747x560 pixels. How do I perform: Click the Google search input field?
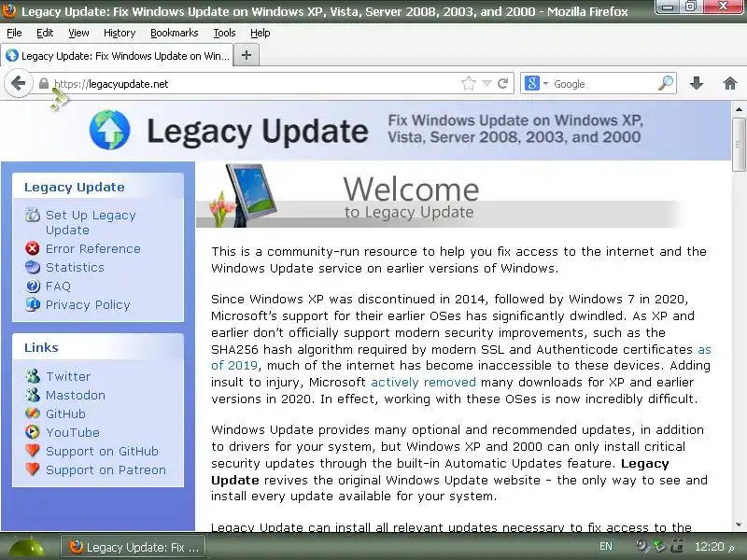tap(602, 84)
